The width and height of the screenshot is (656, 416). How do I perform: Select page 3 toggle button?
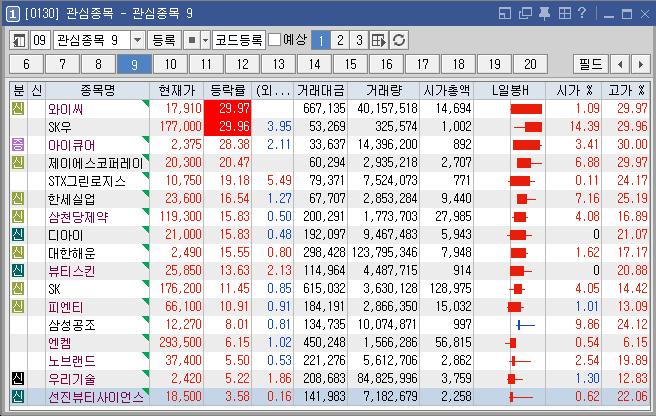coord(359,40)
